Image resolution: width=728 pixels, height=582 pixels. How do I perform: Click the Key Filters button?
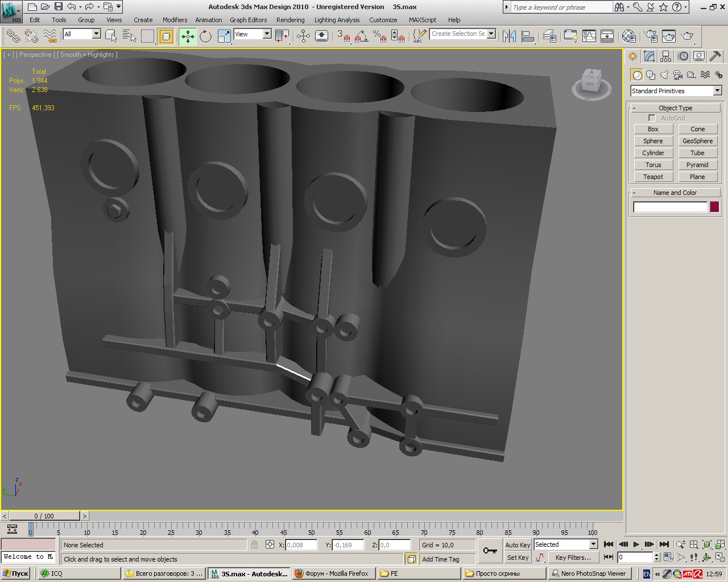click(x=572, y=558)
